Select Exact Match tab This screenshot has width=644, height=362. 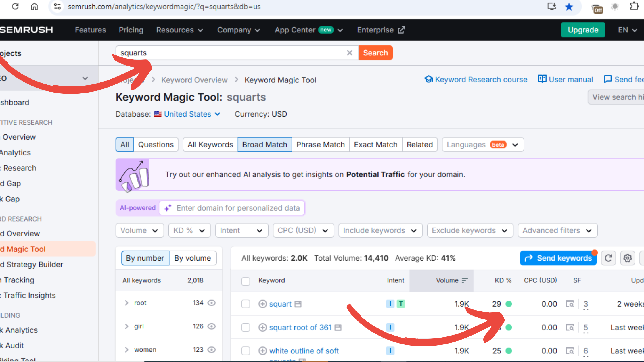375,145
